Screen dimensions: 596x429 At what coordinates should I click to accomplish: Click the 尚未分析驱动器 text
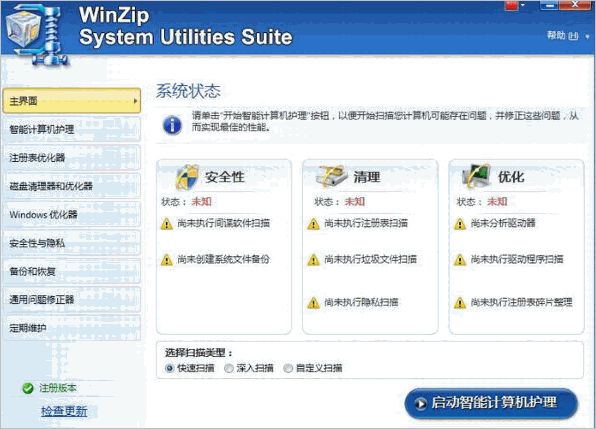click(x=503, y=223)
